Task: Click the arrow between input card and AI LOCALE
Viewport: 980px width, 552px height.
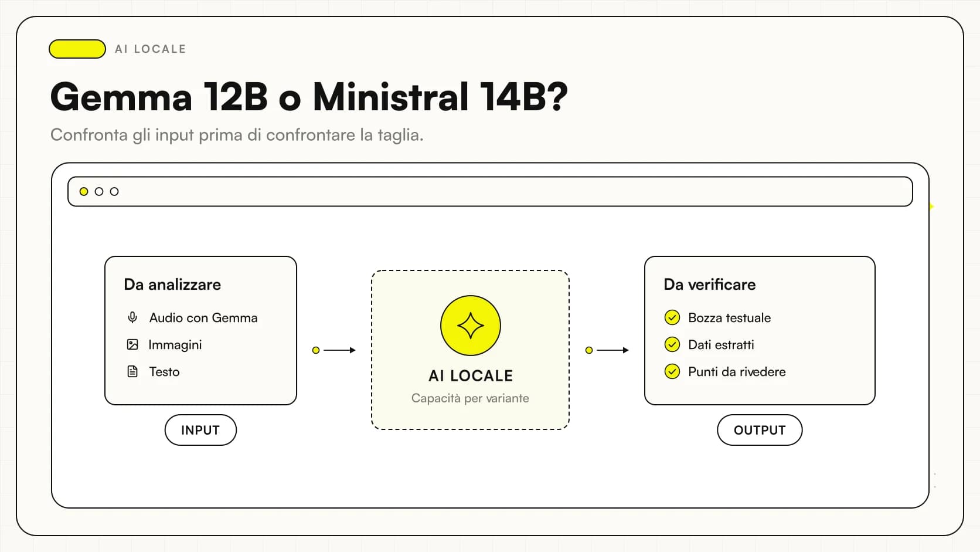Action: [x=335, y=350]
